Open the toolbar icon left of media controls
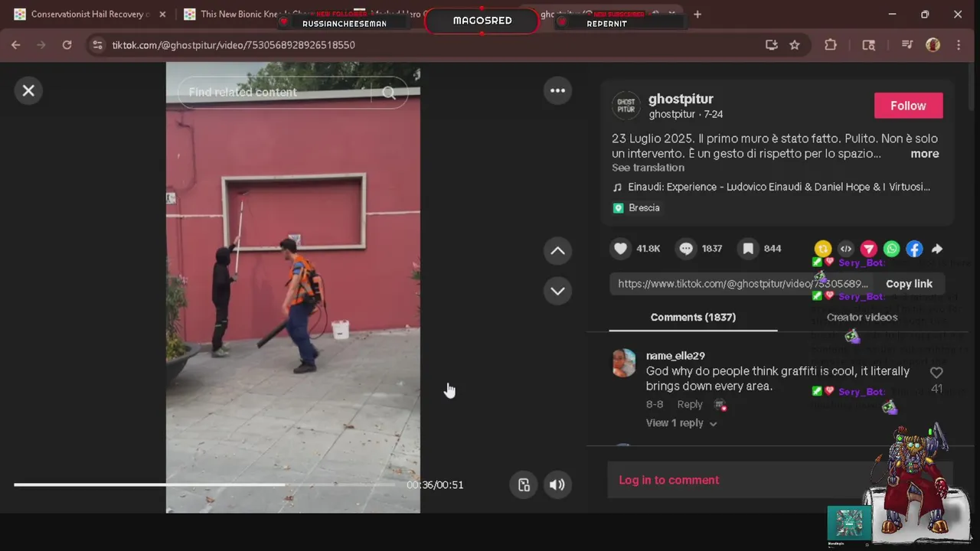Image resolution: width=980 pixels, height=551 pixels. click(x=869, y=45)
